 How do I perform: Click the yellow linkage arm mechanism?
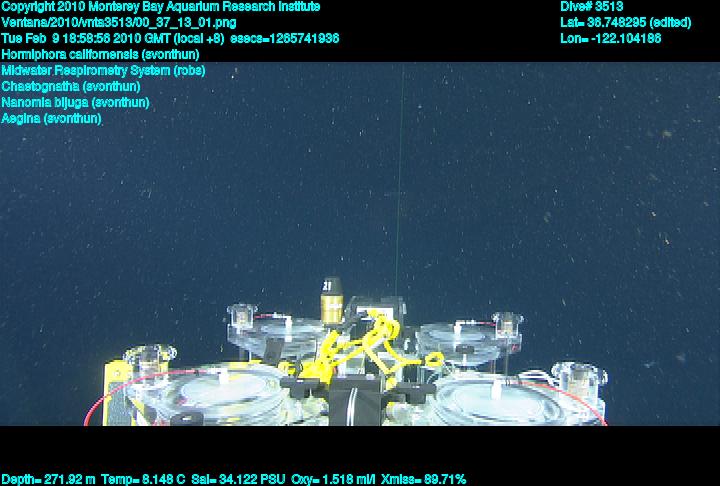coord(368,340)
